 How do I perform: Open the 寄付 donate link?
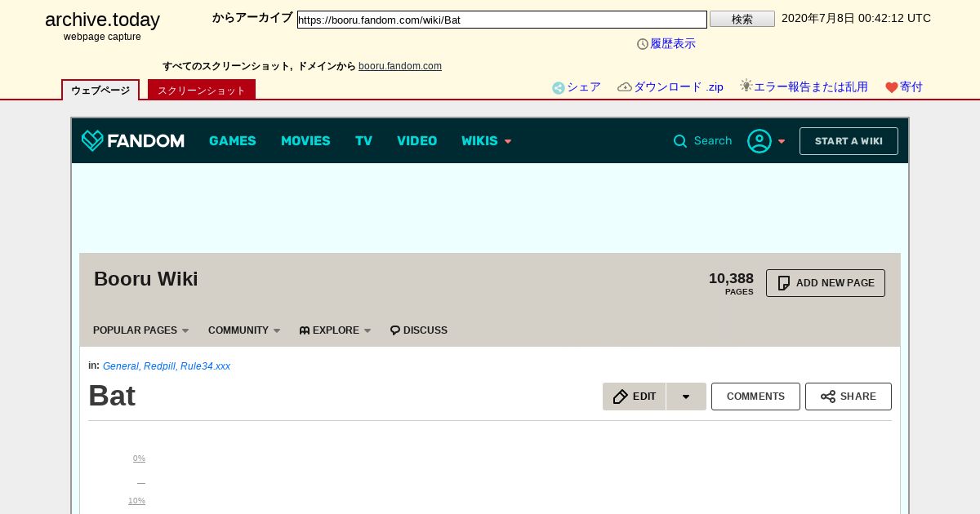click(x=911, y=87)
